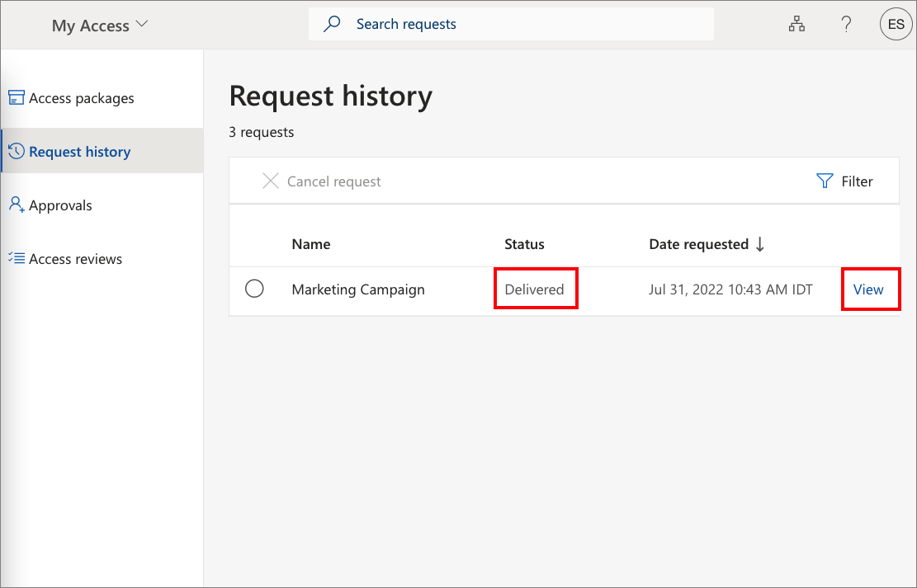The width and height of the screenshot is (917, 588).
Task: Toggle the Date requested sort arrow
Action: (760, 244)
